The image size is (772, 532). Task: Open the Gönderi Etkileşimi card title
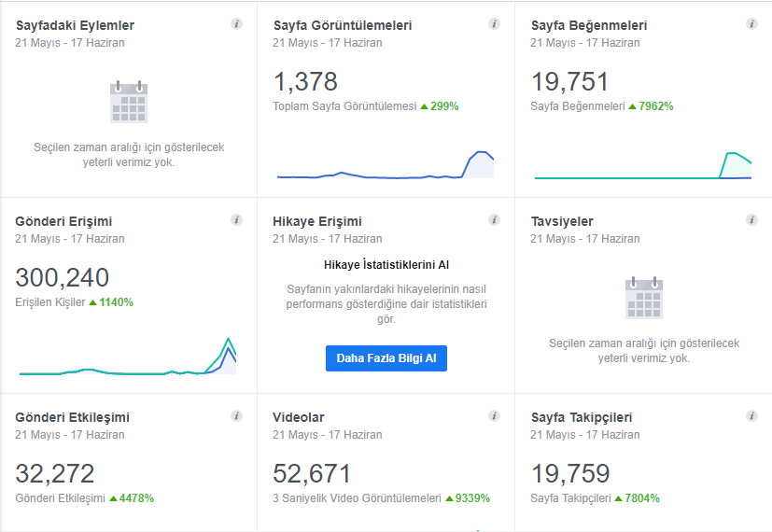(x=73, y=417)
